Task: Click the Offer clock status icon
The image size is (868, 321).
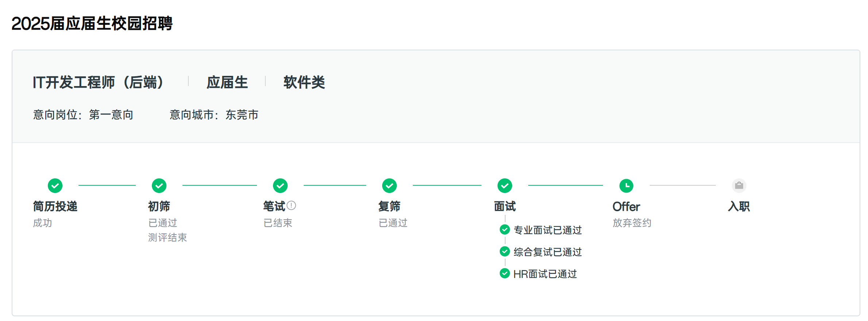Action: [626, 186]
